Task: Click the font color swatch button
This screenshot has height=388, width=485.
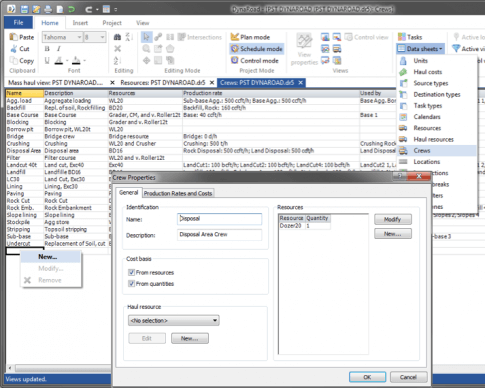Action: pos(59,61)
